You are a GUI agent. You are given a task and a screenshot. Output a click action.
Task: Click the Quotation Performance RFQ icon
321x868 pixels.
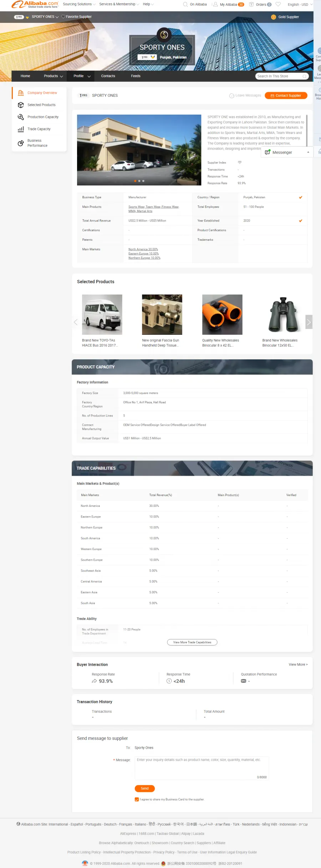(244, 681)
